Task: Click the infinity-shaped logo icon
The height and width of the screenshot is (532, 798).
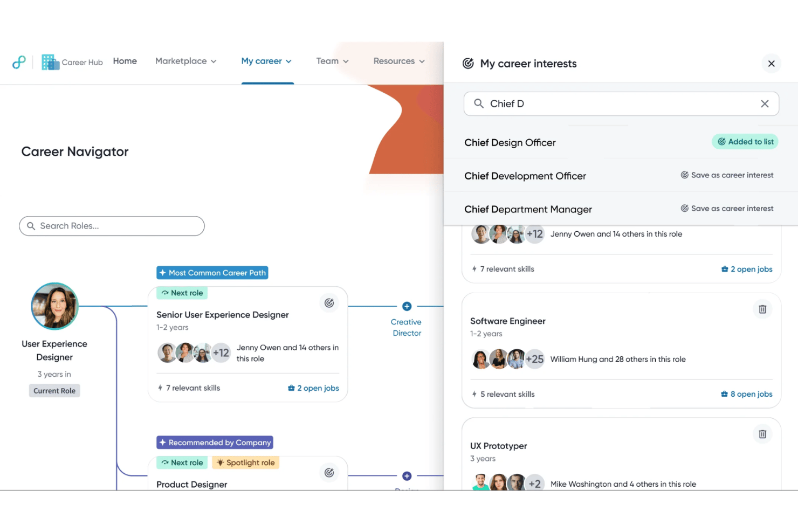Action: tap(19, 62)
